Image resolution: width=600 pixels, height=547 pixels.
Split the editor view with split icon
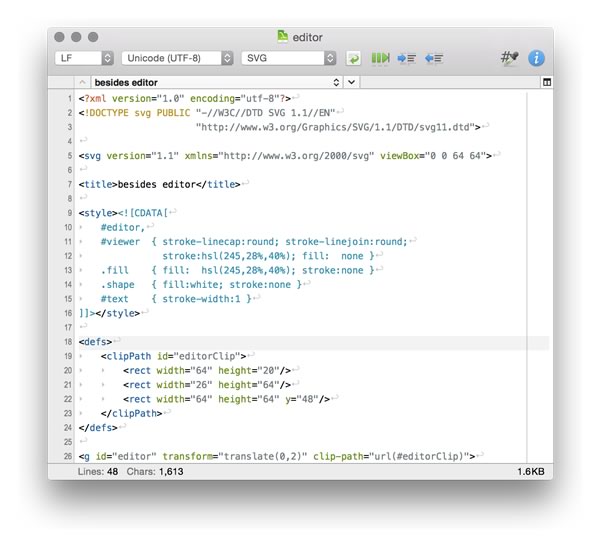click(546, 82)
